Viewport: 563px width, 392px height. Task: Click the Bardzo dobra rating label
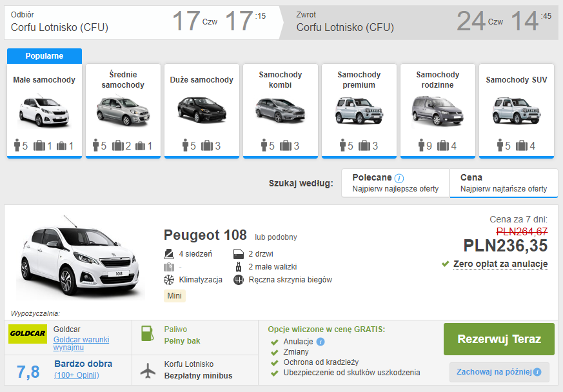(x=83, y=364)
